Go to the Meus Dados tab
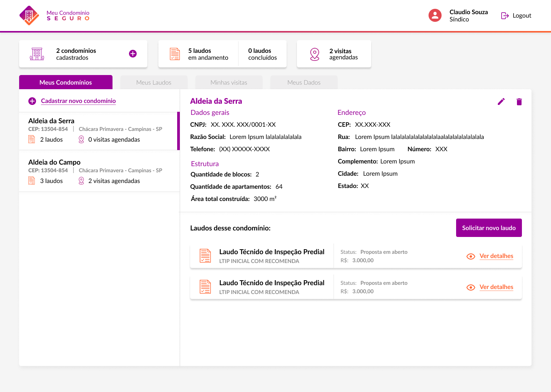Screen dimensions: 551x392 (304, 82)
